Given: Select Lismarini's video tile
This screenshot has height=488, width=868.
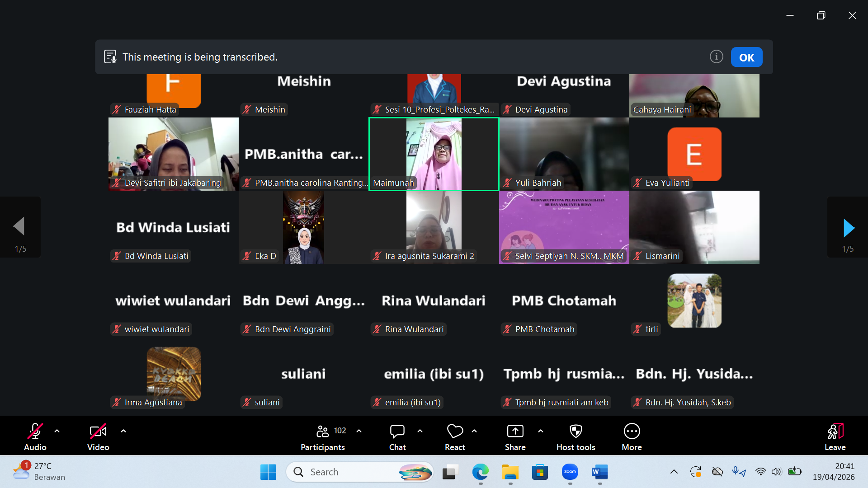Looking at the screenshot, I should [x=694, y=227].
